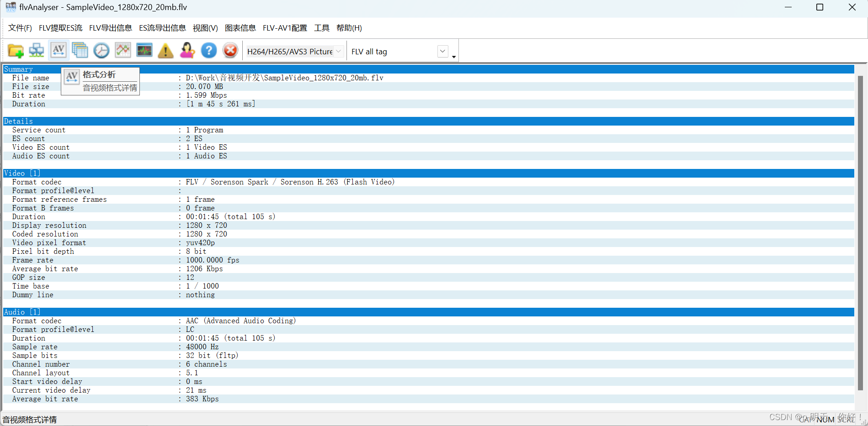Select the Video [1] section header
Screen dimensions: 868x426
click(x=429, y=173)
